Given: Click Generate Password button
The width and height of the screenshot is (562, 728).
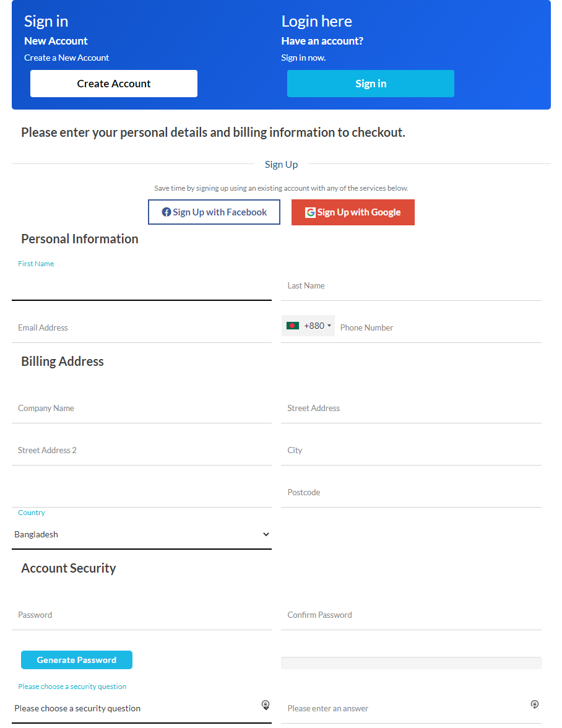Looking at the screenshot, I should pyautogui.click(x=77, y=660).
